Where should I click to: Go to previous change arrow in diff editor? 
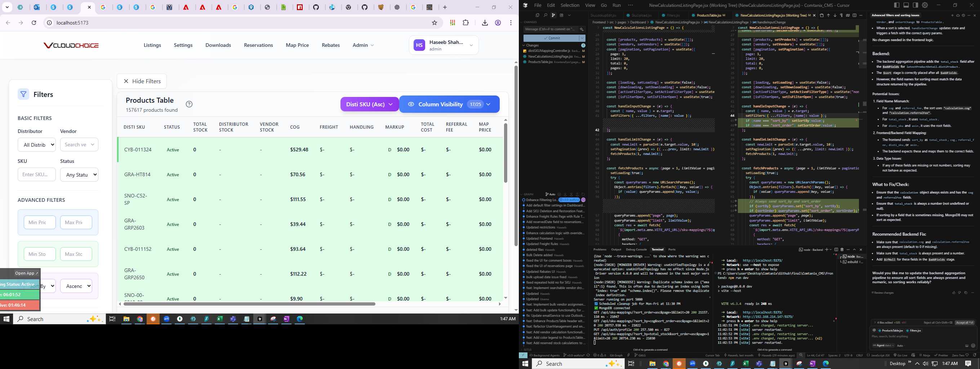click(828, 15)
